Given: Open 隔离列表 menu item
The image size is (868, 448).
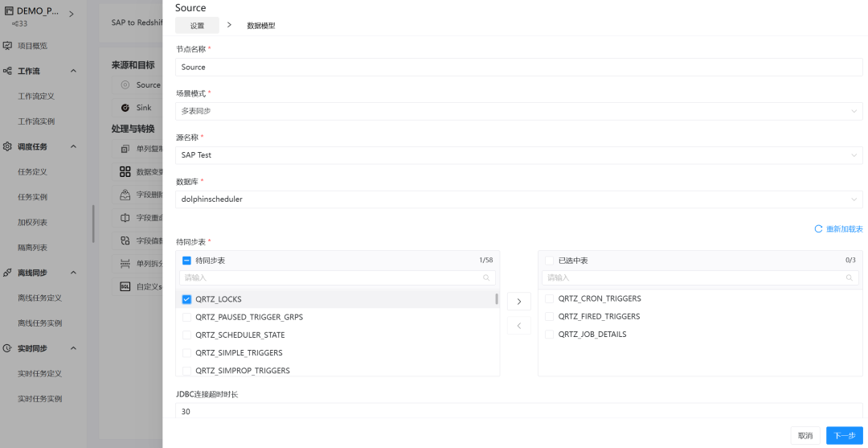Looking at the screenshot, I should point(33,248).
